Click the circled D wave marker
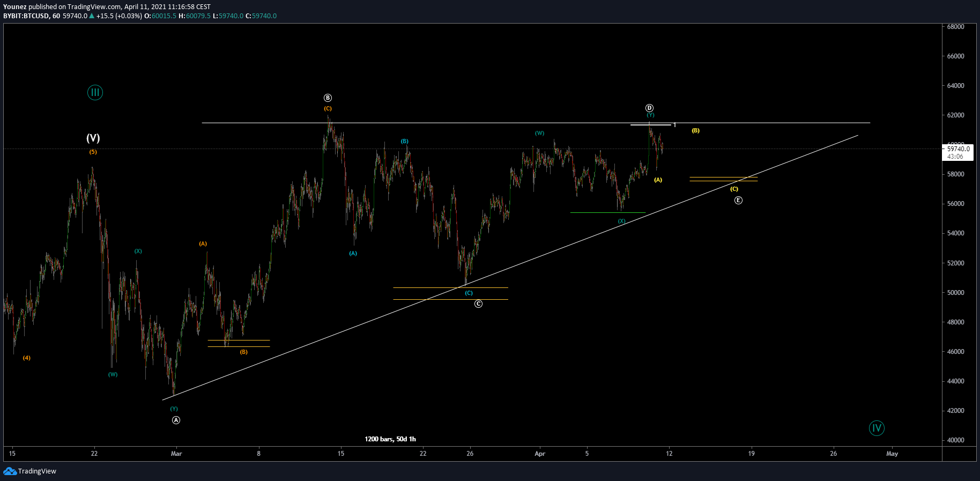Screen dimensions: 980x481 tap(649, 108)
